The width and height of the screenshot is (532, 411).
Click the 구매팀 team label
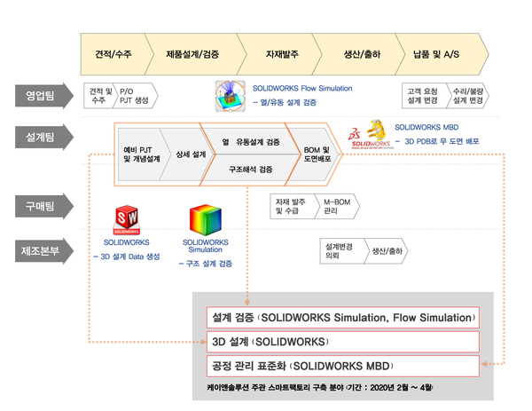pos(38,207)
